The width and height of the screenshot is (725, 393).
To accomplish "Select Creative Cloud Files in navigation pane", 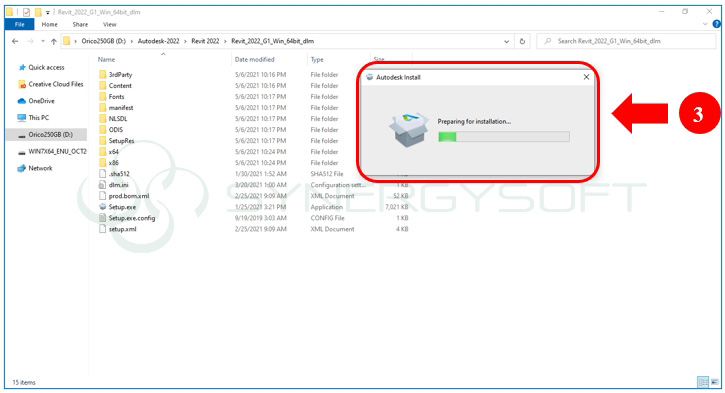I will pos(51,84).
